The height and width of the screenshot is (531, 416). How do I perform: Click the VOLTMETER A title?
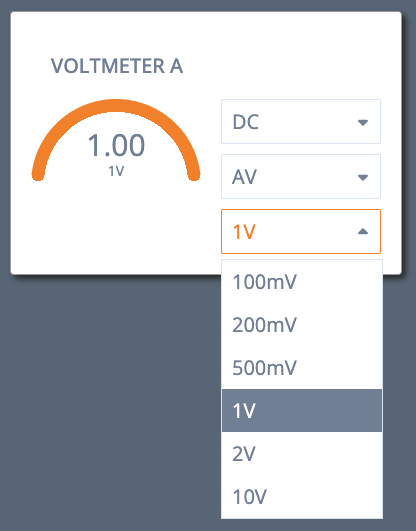(117, 66)
